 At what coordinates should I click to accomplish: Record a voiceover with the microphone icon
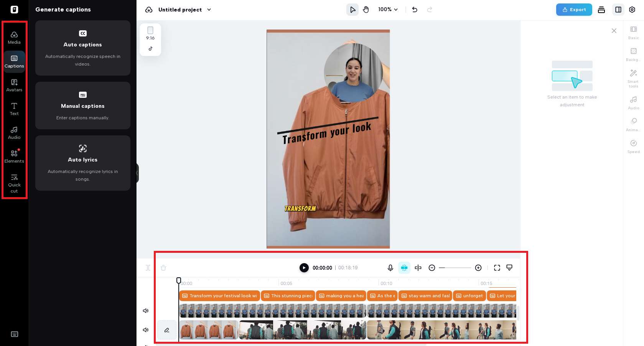click(390, 268)
